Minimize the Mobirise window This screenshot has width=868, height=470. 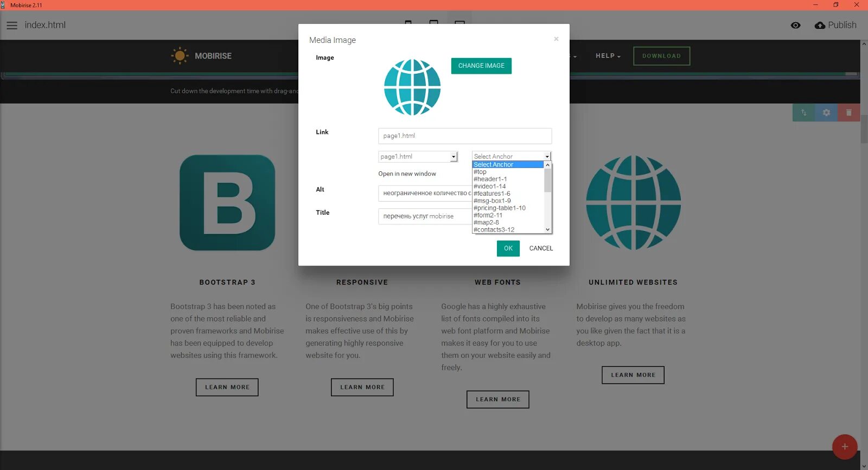[x=815, y=5]
